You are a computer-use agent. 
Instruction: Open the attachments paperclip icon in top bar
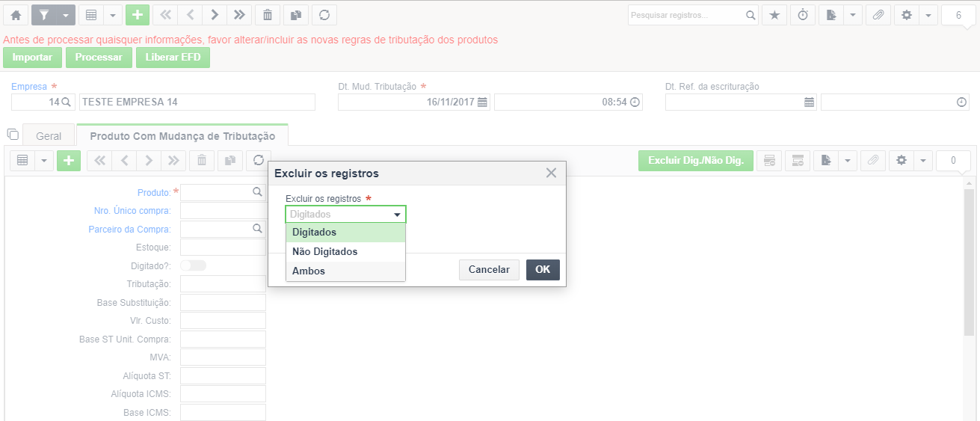tap(879, 15)
